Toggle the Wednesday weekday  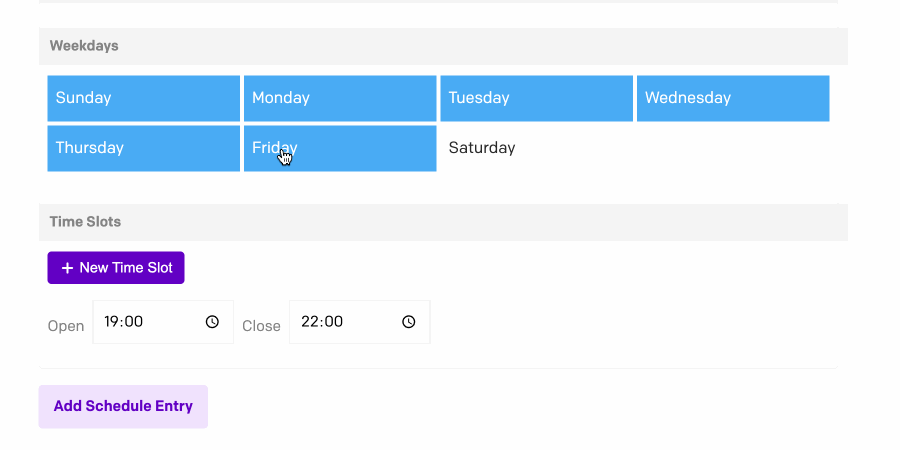[x=732, y=98]
